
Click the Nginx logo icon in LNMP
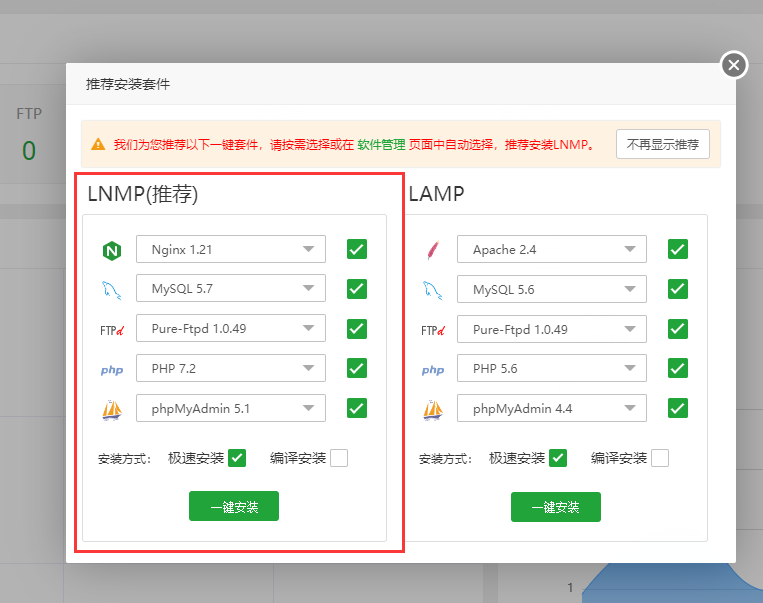[112, 251]
